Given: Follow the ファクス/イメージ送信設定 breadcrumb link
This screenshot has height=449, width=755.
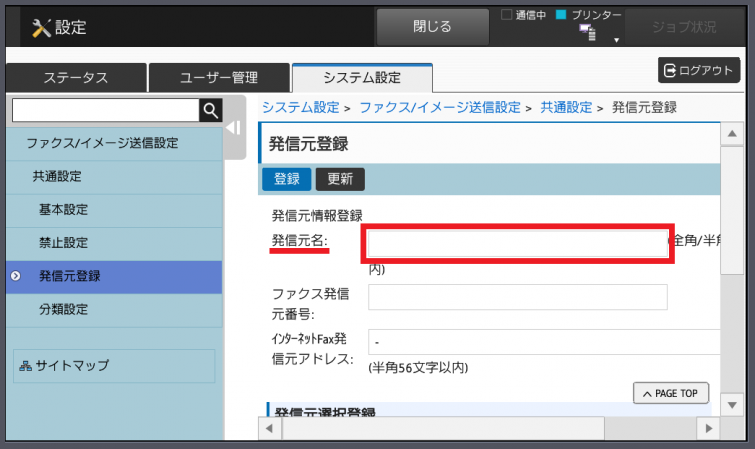Looking at the screenshot, I should [x=440, y=107].
